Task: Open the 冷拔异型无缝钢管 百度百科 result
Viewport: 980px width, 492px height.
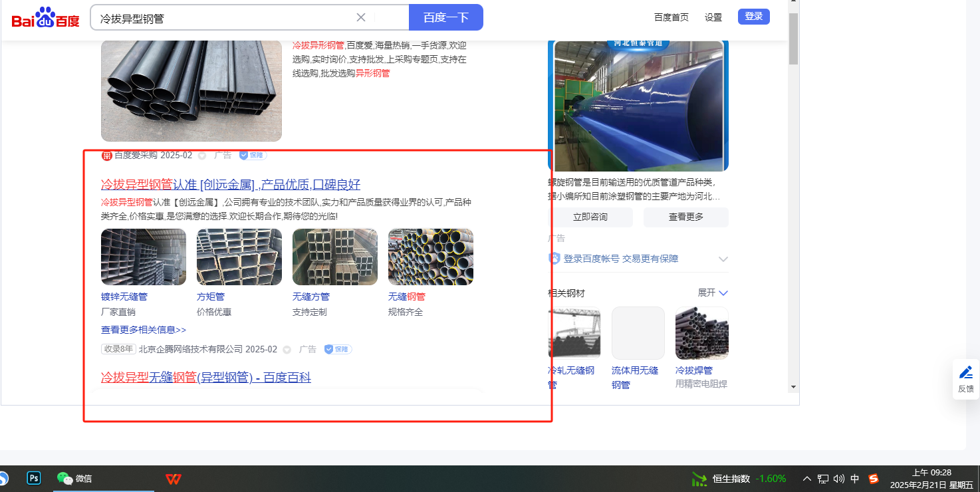Action: [206, 378]
